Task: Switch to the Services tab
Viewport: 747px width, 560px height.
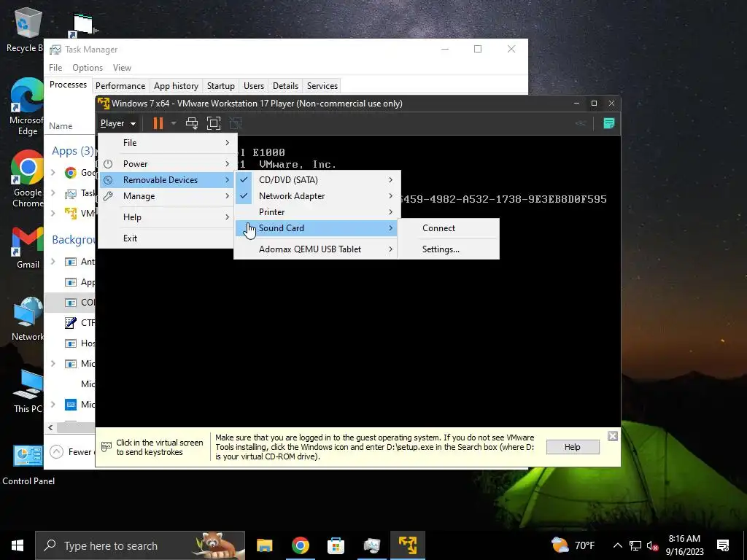Action: (x=322, y=86)
